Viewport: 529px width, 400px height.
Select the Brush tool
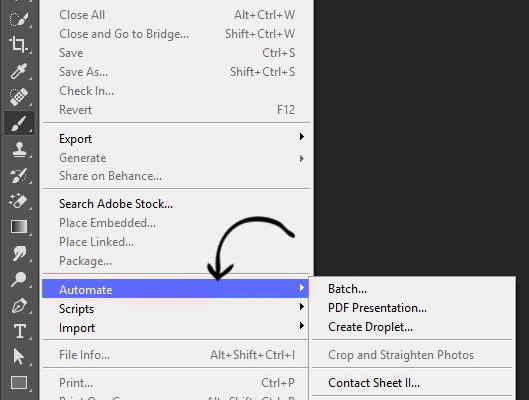(x=19, y=123)
